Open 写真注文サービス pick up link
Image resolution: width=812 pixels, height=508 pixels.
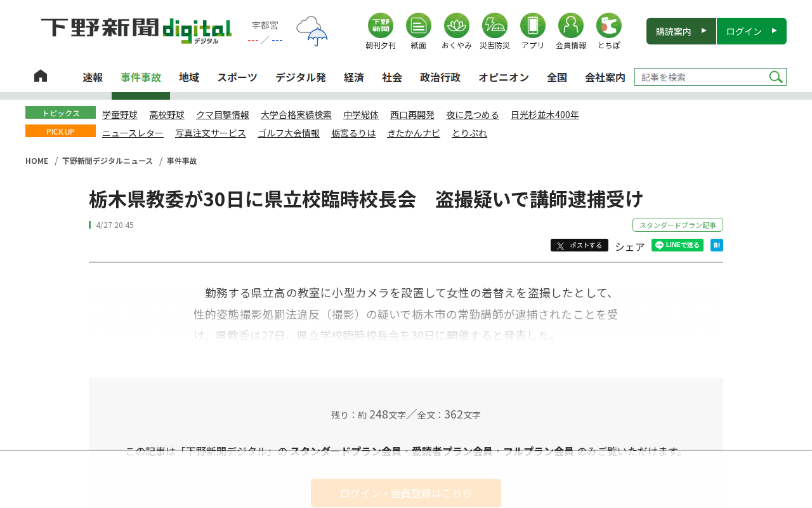point(211,133)
